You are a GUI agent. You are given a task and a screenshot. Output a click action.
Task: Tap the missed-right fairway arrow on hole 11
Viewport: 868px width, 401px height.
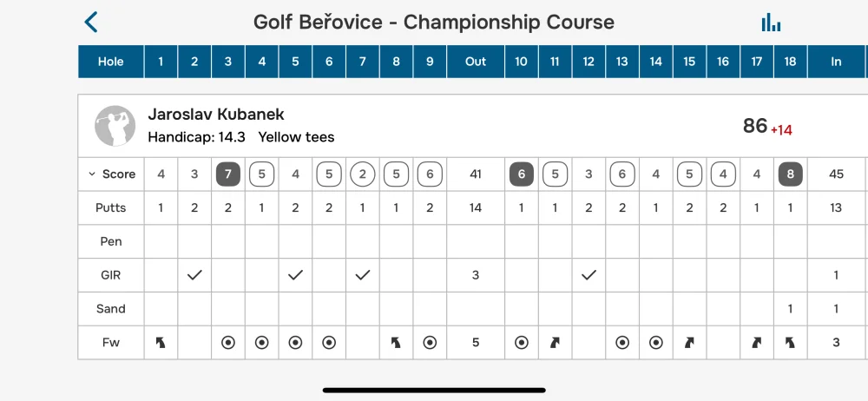coord(555,343)
